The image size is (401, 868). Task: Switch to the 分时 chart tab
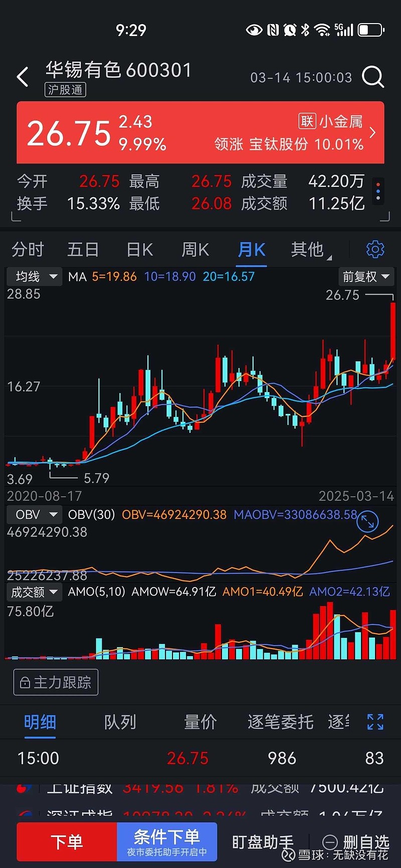(x=28, y=249)
